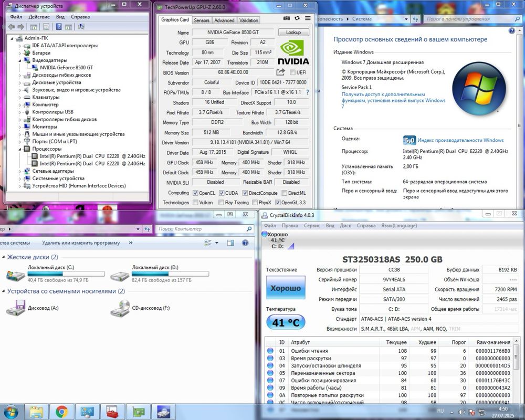Click the control panel search field
Screen dimensions: 525x420
[472, 19]
